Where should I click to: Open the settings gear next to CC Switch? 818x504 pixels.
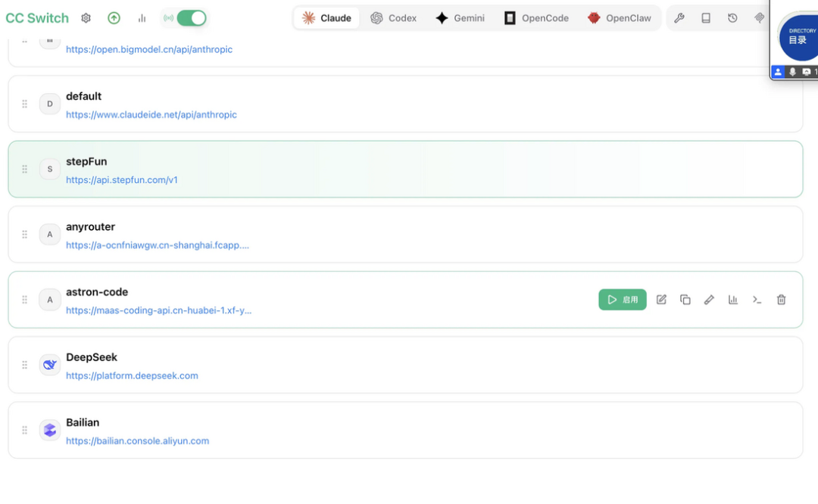(x=86, y=18)
